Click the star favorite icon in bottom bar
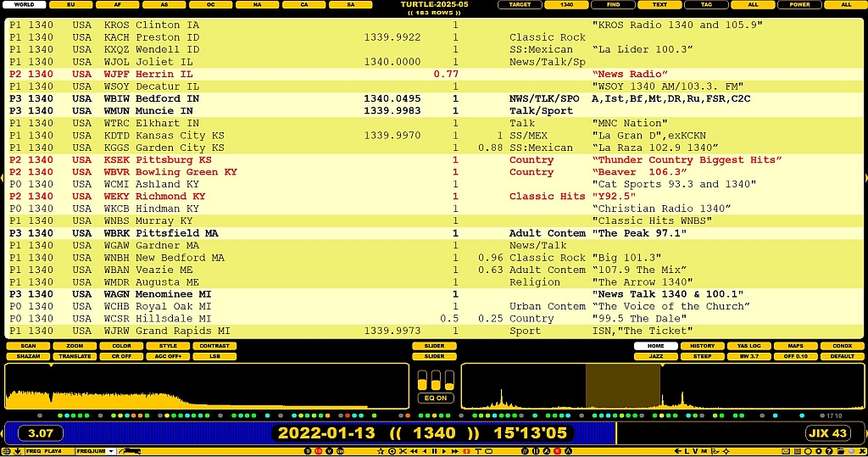The height and width of the screenshot is (457, 868). pyautogui.click(x=381, y=451)
